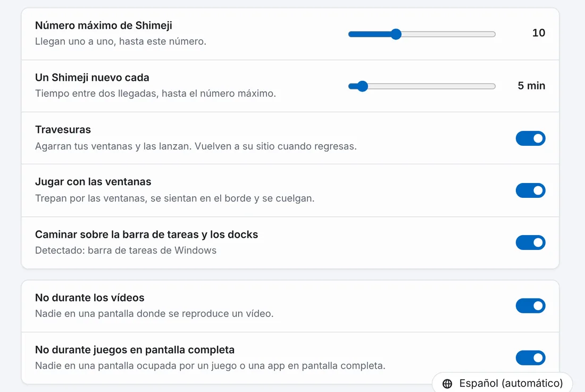Turn off No durante los vídeos switch
Image resolution: width=585 pixels, height=392 pixels.
click(531, 306)
